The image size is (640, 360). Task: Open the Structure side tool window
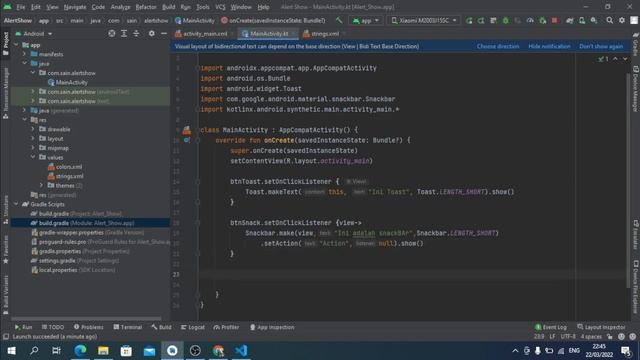(x=5, y=210)
